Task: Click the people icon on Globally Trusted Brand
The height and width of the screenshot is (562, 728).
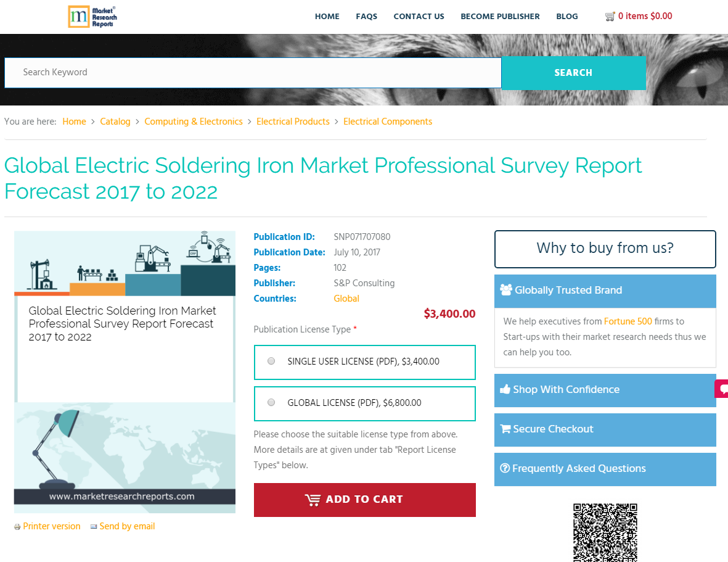Action: [507, 290]
